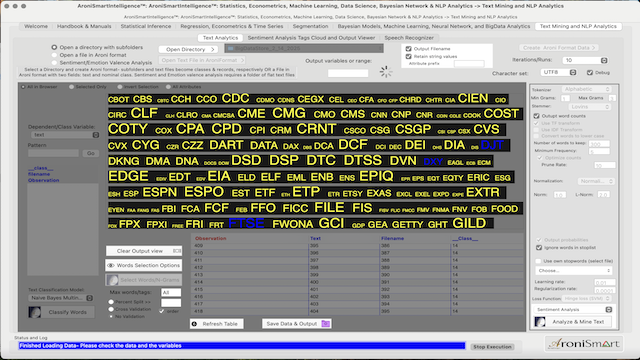Viewport: 640px width, 360px height.
Task: Click the AroniSmart logo
Action: [x=584, y=344]
